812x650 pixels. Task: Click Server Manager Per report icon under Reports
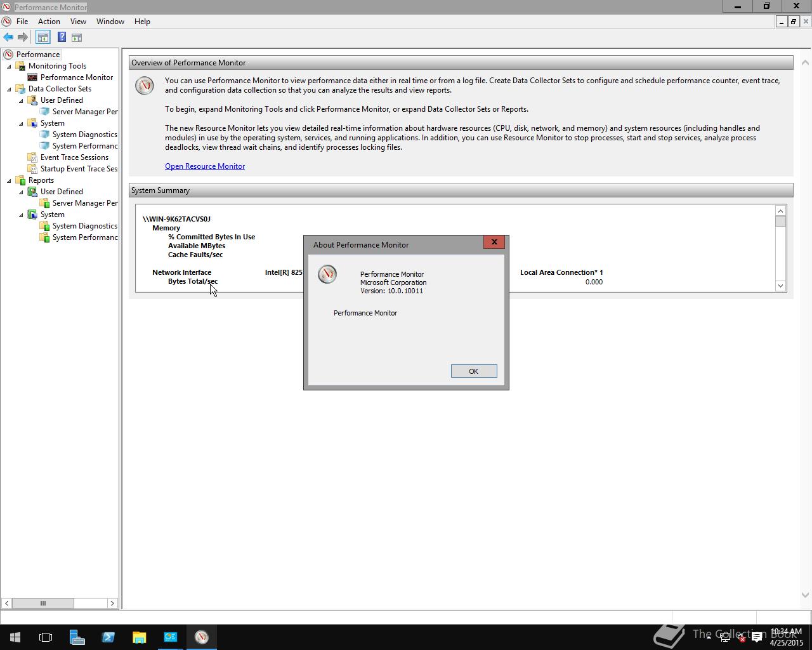point(44,203)
